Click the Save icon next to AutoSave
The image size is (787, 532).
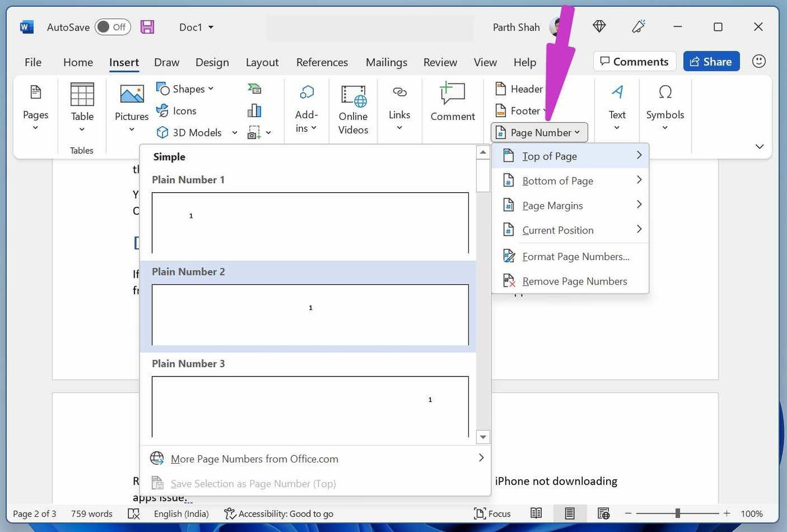(147, 27)
